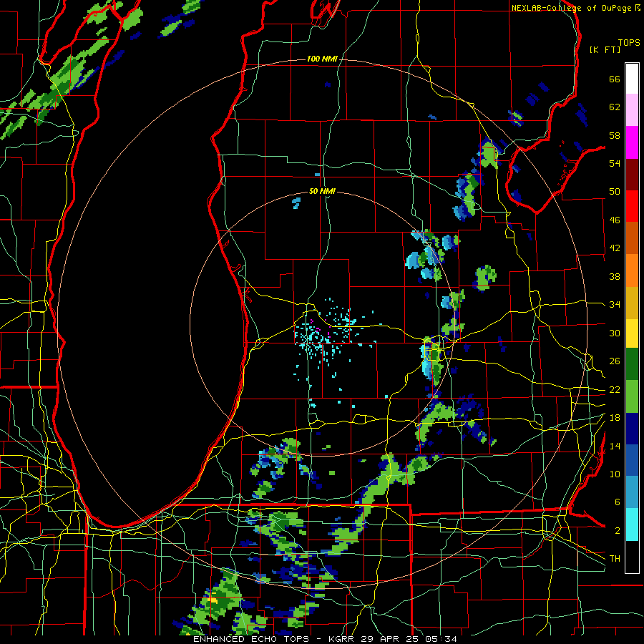The width and height of the screenshot is (644, 644).
Task: Click the navy 14-18 legend swatch
Action: coord(632,429)
